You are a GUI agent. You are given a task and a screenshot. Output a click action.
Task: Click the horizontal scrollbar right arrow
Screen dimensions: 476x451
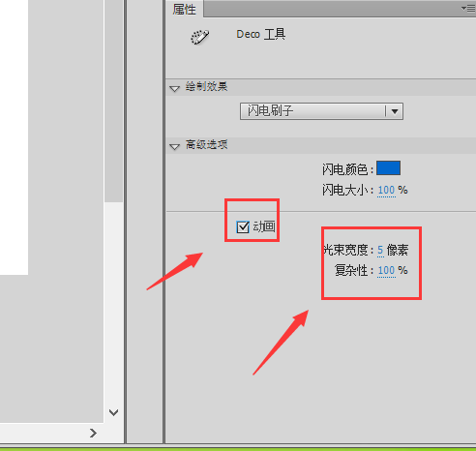pos(93,433)
